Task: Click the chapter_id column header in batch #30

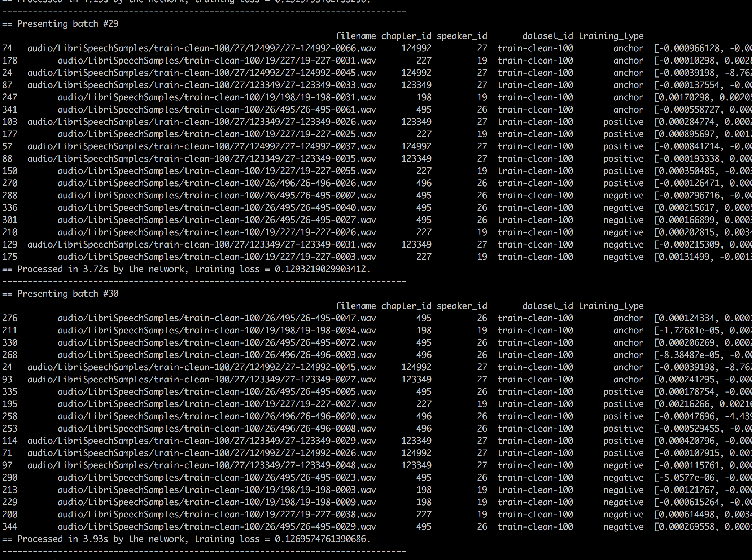Action: coord(406,306)
